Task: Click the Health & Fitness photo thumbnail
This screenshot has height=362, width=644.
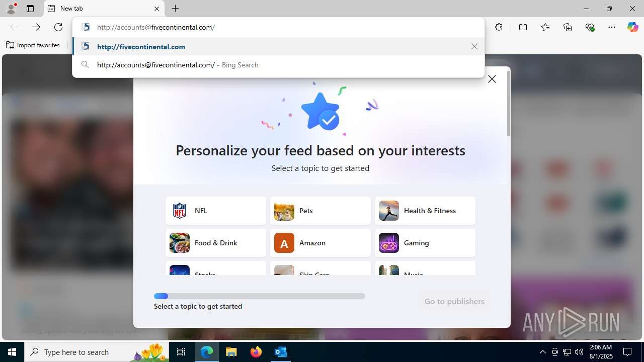Action: click(389, 211)
